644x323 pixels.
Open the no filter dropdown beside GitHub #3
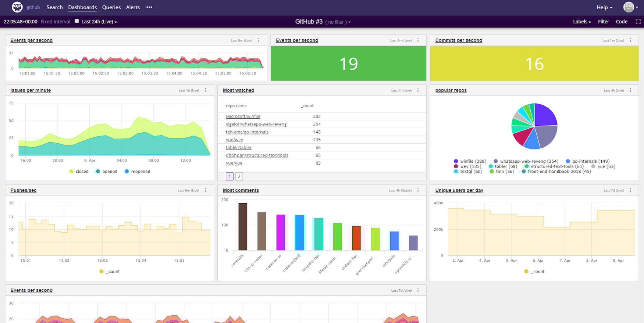338,22
